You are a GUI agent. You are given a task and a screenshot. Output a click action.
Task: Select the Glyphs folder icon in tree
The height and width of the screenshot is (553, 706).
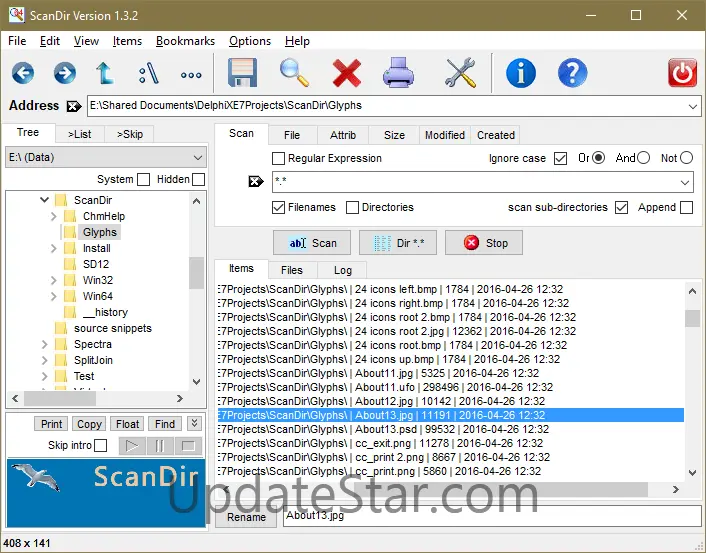69,232
